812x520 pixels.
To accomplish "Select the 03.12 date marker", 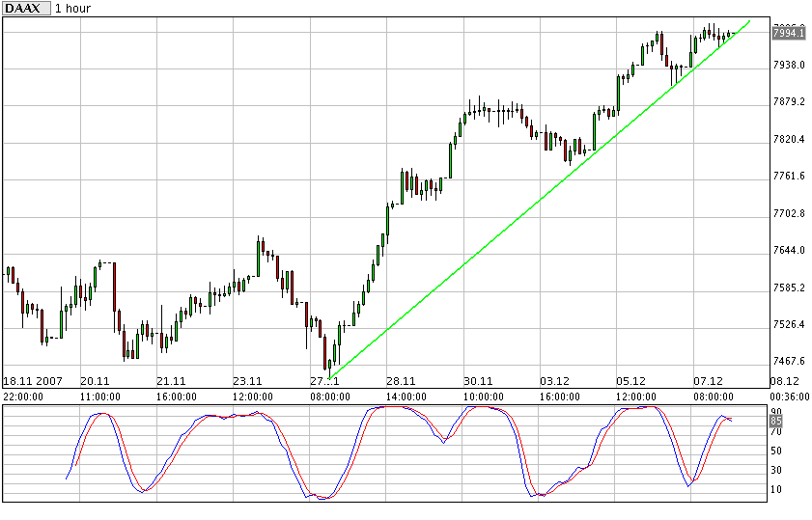I will click(x=554, y=381).
